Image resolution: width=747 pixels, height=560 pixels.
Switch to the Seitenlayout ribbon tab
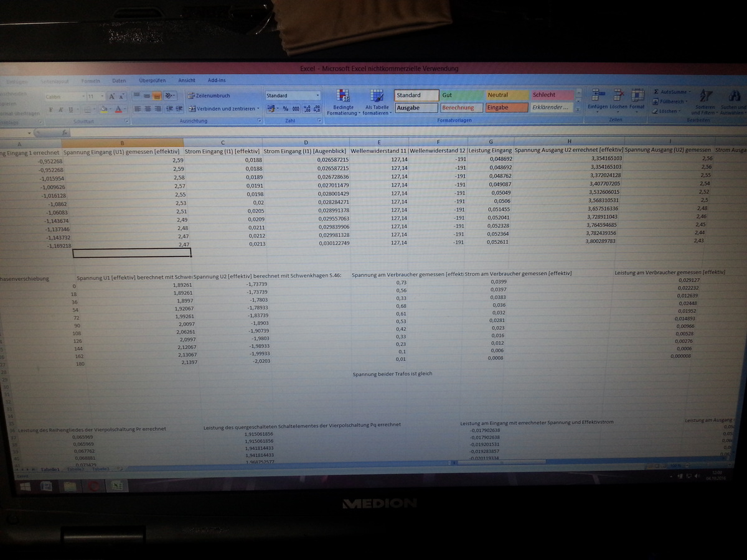(55, 82)
